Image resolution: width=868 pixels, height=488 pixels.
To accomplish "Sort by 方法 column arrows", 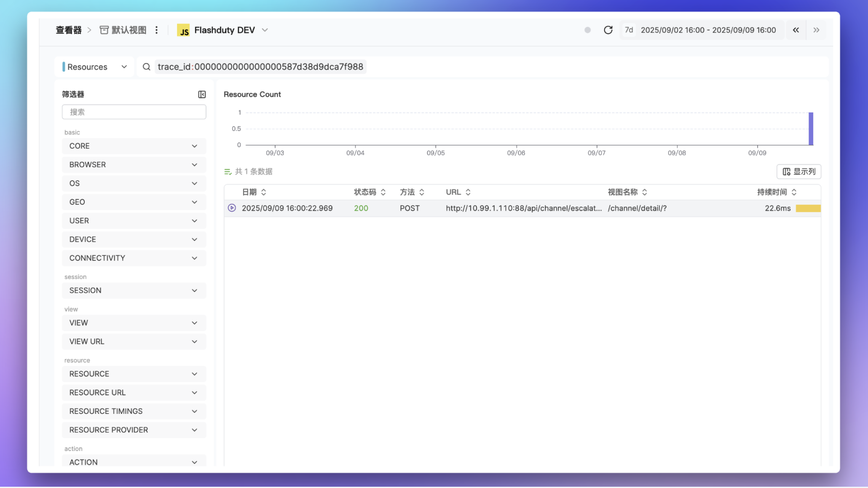I will coord(422,192).
